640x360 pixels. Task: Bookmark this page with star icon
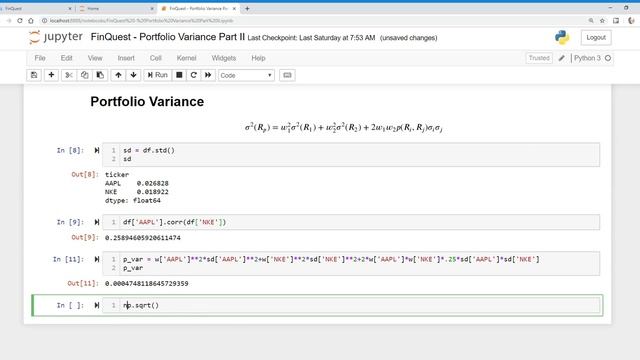coord(602,20)
